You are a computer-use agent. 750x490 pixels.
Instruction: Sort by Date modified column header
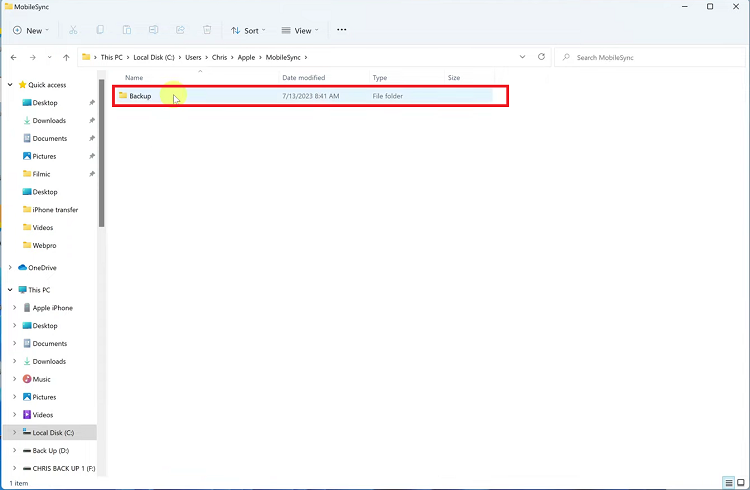pos(303,78)
